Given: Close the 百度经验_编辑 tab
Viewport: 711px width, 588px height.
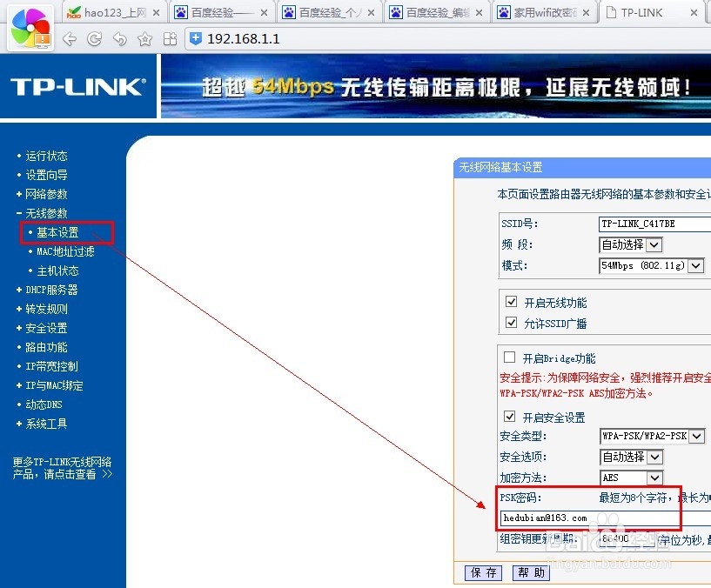Looking at the screenshot, I should point(479,13).
